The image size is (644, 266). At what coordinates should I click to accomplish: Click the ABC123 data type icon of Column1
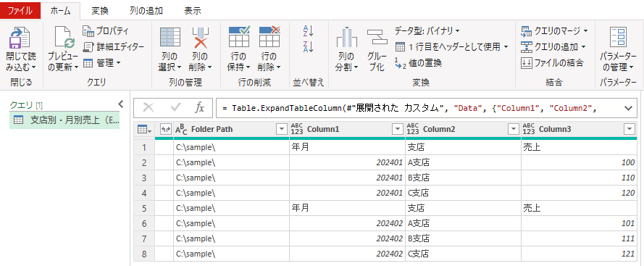tap(296, 129)
